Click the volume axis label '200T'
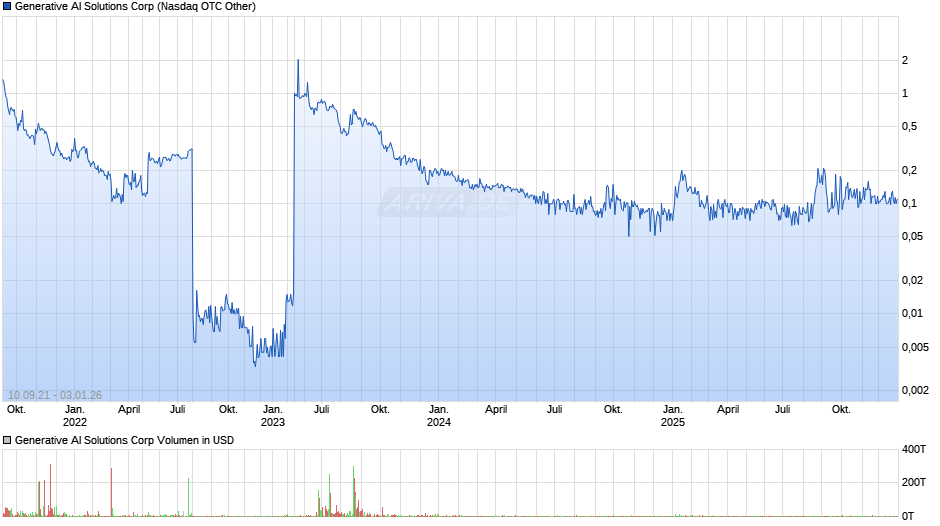Image resolution: width=940 pixels, height=526 pixels. click(x=914, y=482)
